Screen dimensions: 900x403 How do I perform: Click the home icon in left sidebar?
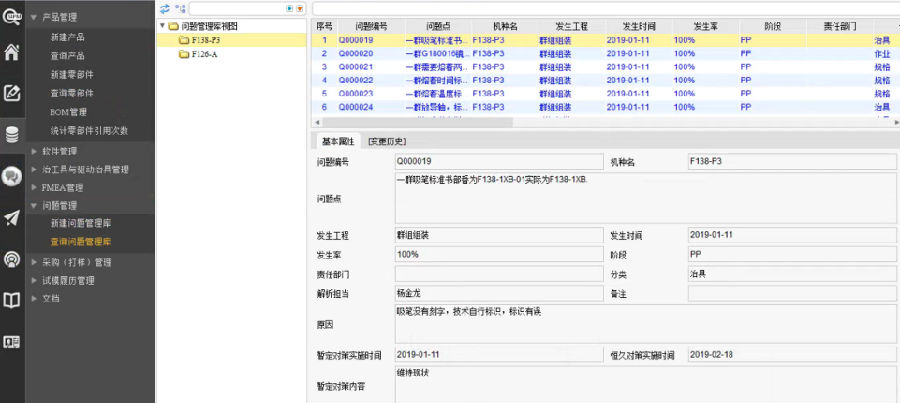pyautogui.click(x=12, y=53)
